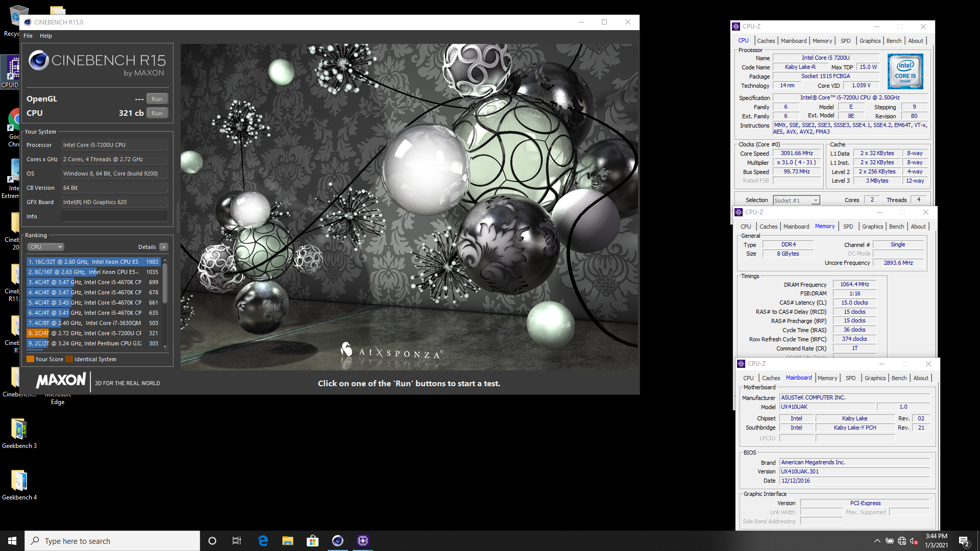Click Processor field Intel Core i5-7200U CPU
This screenshot has height=551, width=980.
(x=114, y=145)
